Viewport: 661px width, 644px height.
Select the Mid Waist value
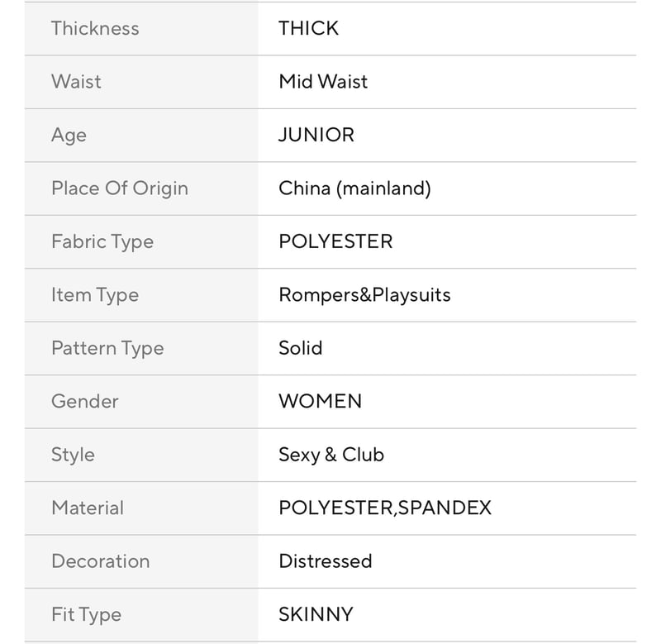[323, 82]
